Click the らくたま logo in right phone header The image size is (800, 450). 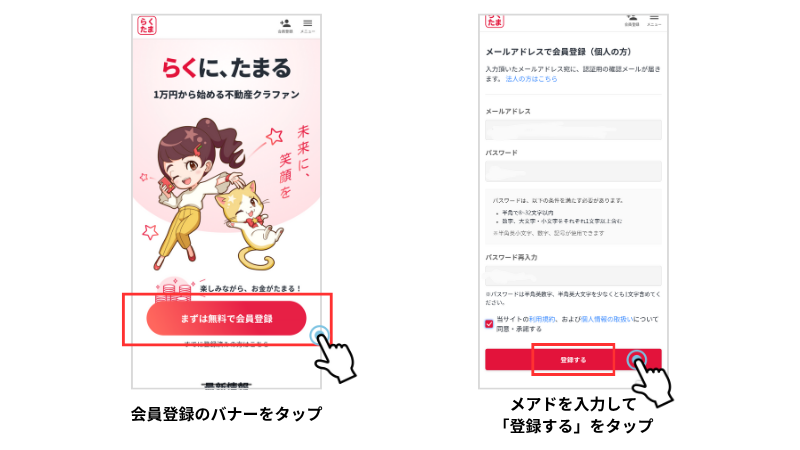point(494,21)
